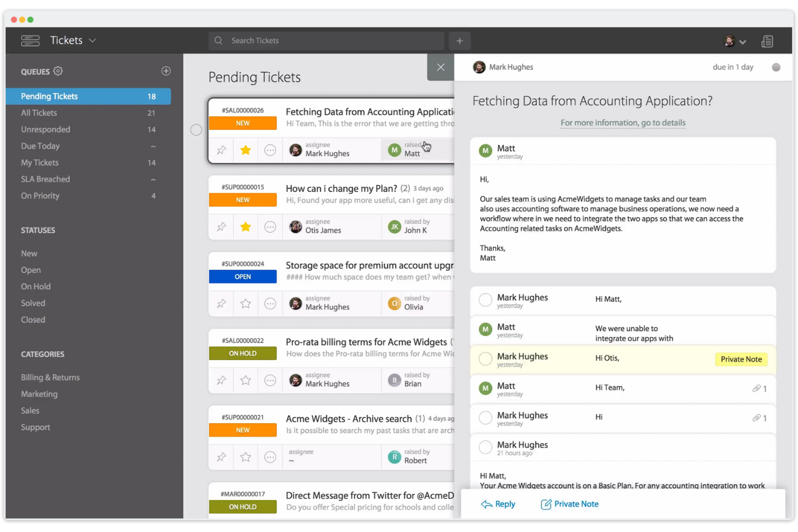Click the plus button beside search bar

459,40
